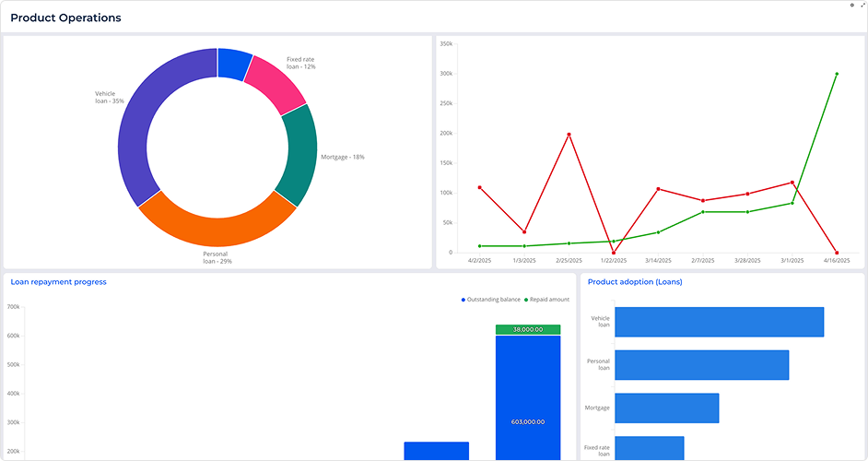868x461 pixels.
Task: Click green line point at 4/16/2025
Action: click(x=837, y=74)
